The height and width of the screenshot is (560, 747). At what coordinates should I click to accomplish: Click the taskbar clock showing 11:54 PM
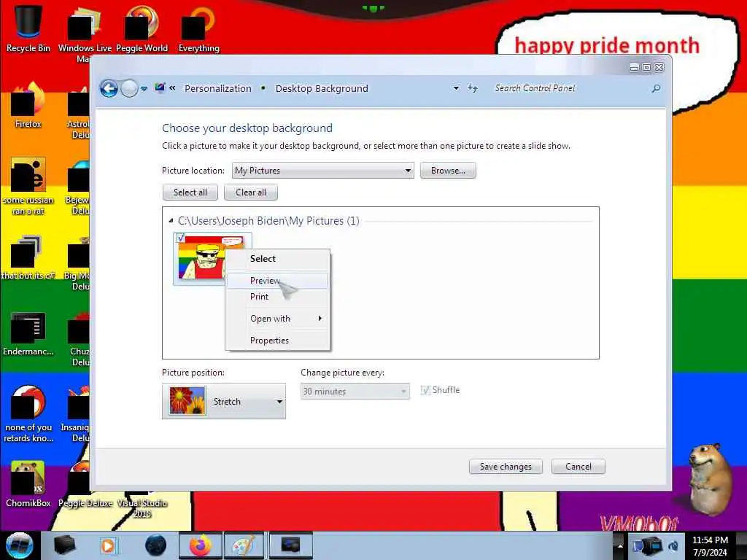pos(710,546)
